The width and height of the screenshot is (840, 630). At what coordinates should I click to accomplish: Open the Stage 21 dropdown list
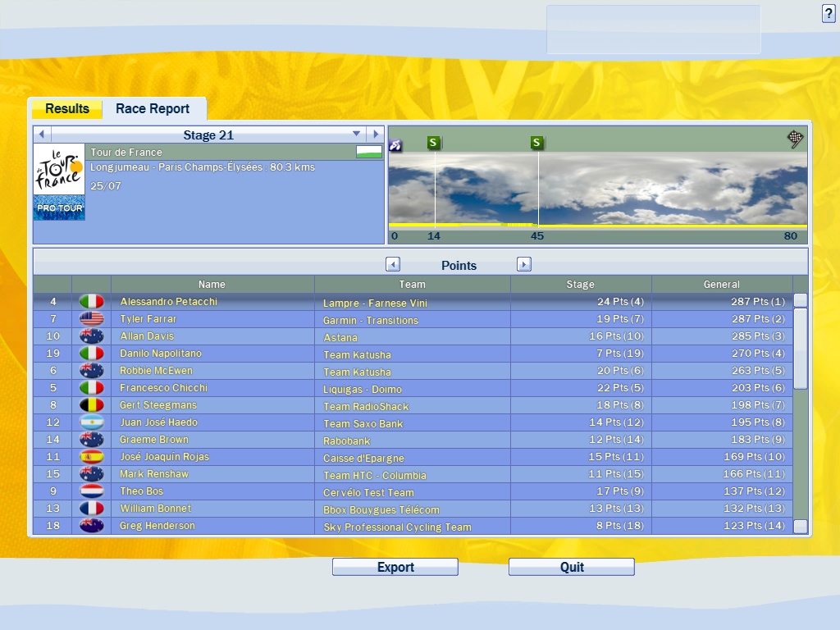coord(356,134)
